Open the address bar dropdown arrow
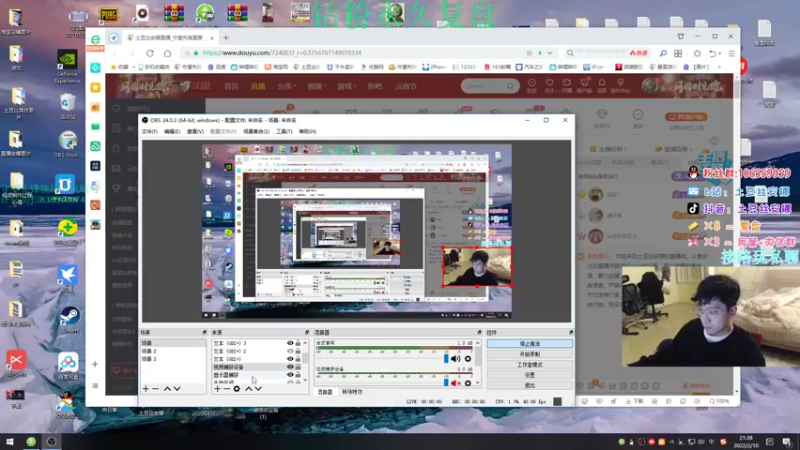Image resolution: width=800 pixels, height=450 pixels. 550,53
